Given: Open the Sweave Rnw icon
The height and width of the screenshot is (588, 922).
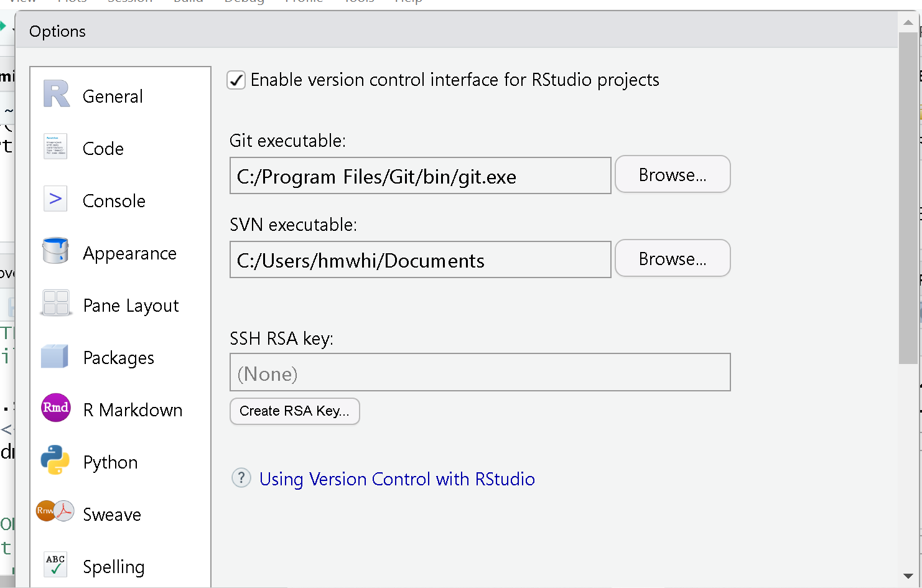Looking at the screenshot, I should pos(55,511).
